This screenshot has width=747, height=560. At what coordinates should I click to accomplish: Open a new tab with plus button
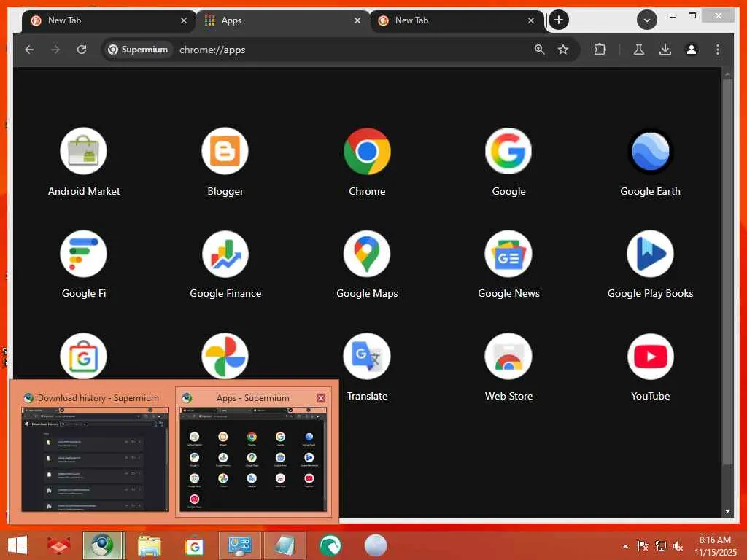pos(559,20)
